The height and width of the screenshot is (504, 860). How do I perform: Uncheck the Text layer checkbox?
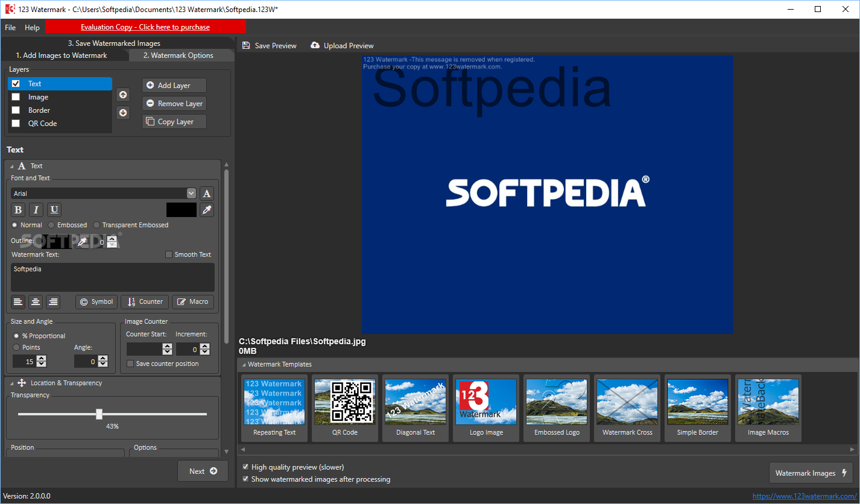tap(16, 84)
